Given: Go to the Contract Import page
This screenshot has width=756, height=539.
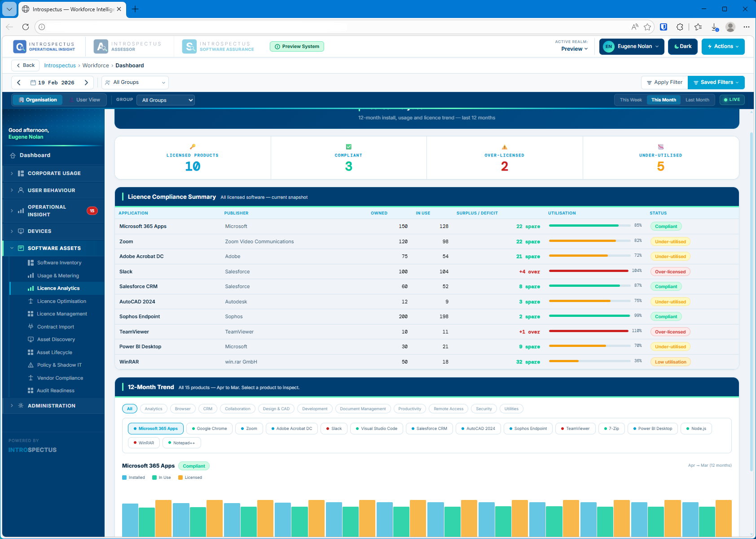Looking at the screenshot, I should point(55,327).
